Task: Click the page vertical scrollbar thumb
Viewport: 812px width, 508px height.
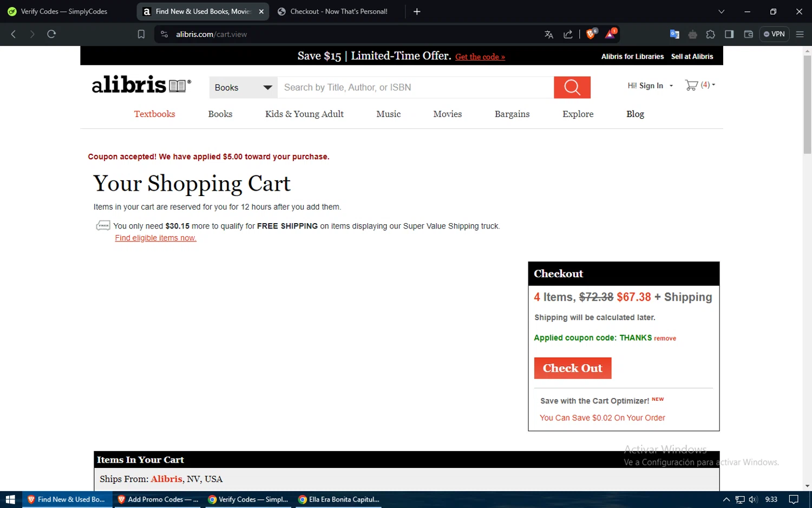Action: pos(807,104)
